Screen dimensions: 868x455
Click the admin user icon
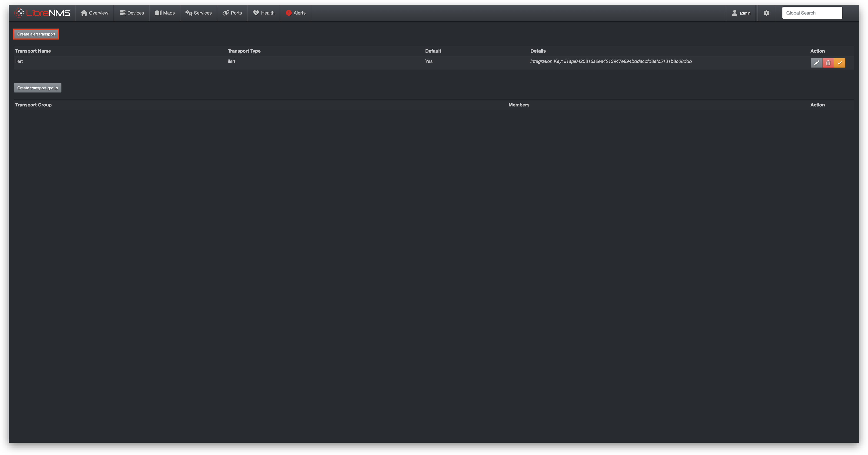pyautogui.click(x=734, y=13)
